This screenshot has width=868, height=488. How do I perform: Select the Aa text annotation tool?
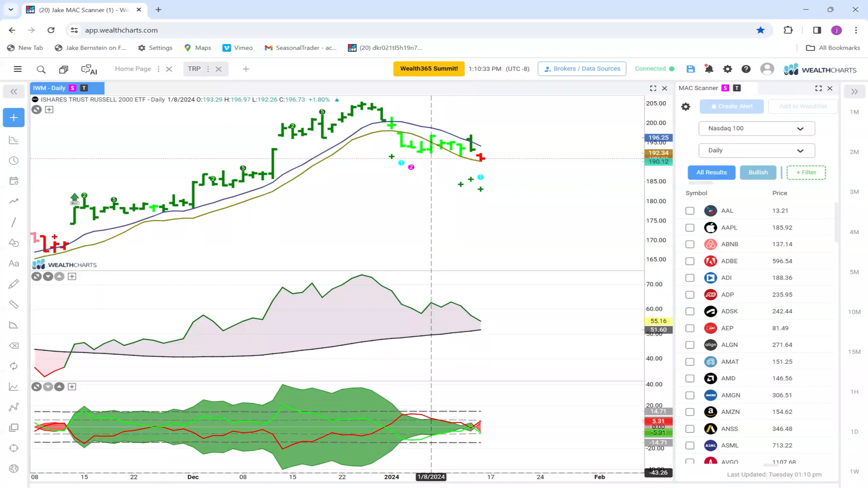(x=14, y=263)
